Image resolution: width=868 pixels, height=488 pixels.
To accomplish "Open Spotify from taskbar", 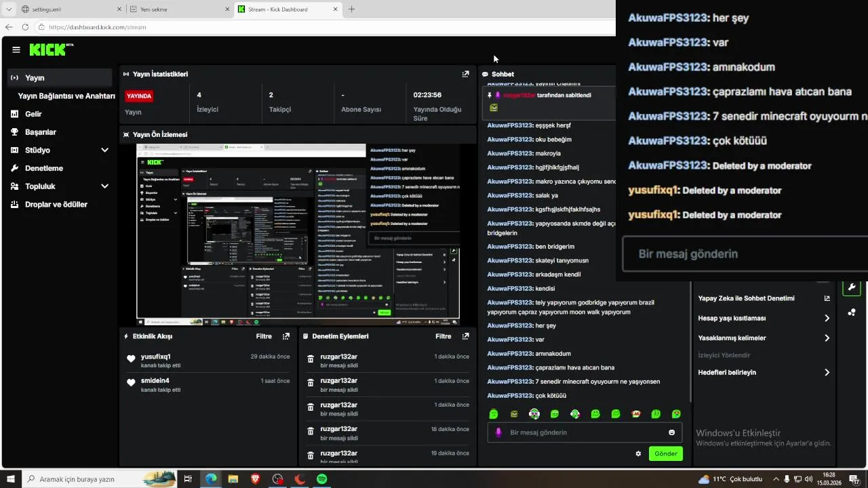I will pos(321,479).
